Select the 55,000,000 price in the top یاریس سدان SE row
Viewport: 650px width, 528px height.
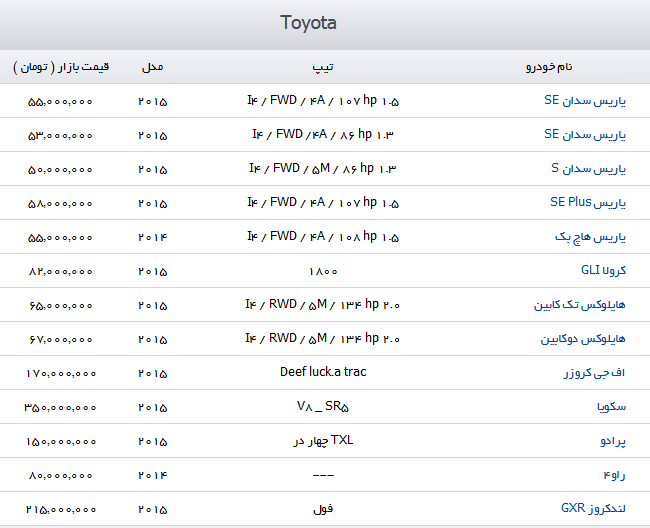tap(60, 102)
